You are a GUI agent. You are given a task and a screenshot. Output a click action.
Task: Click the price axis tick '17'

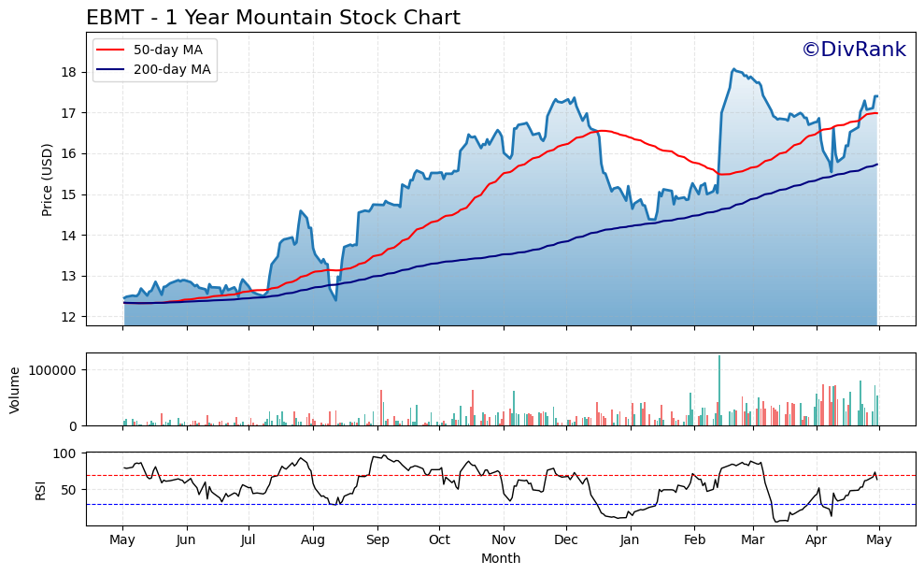[x=69, y=113]
